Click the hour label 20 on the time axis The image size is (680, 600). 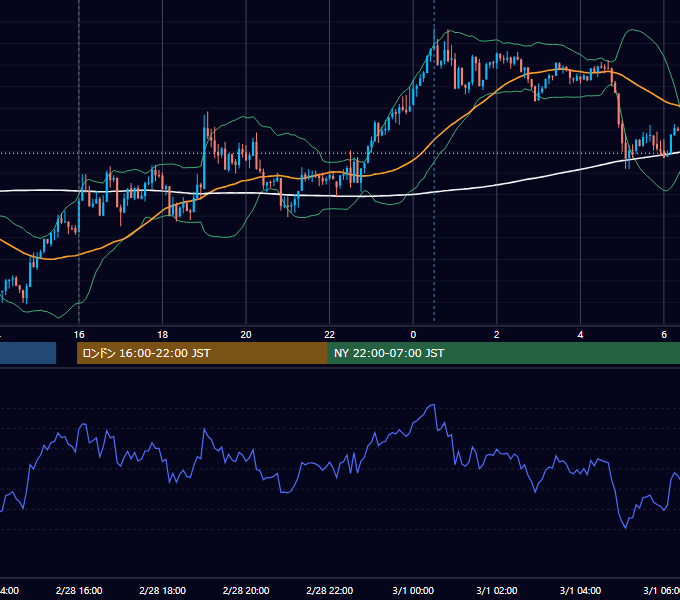pyautogui.click(x=246, y=335)
